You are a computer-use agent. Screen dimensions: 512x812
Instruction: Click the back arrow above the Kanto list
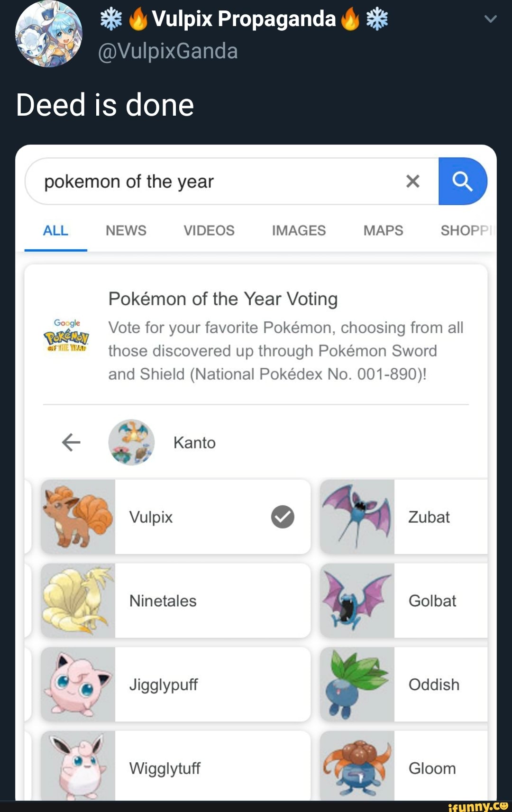click(x=70, y=442)
